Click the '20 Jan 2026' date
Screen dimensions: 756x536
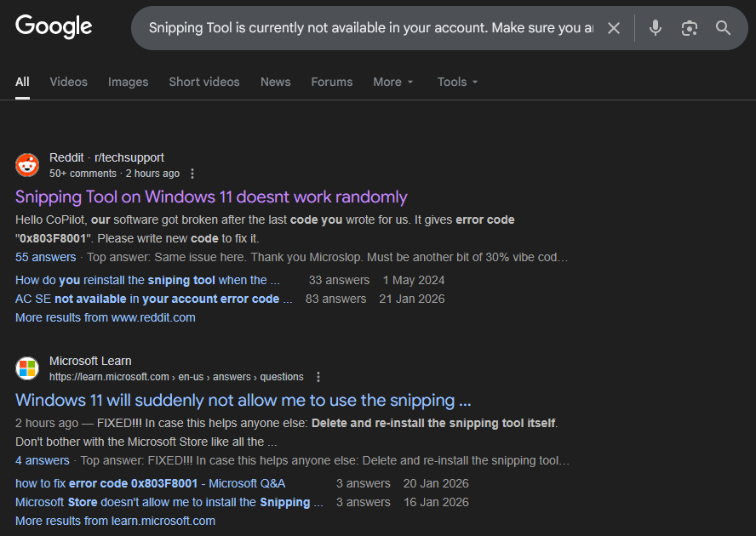point(436,483)
